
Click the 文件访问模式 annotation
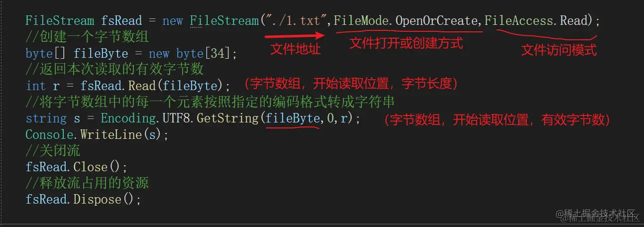tap(558, 50)
